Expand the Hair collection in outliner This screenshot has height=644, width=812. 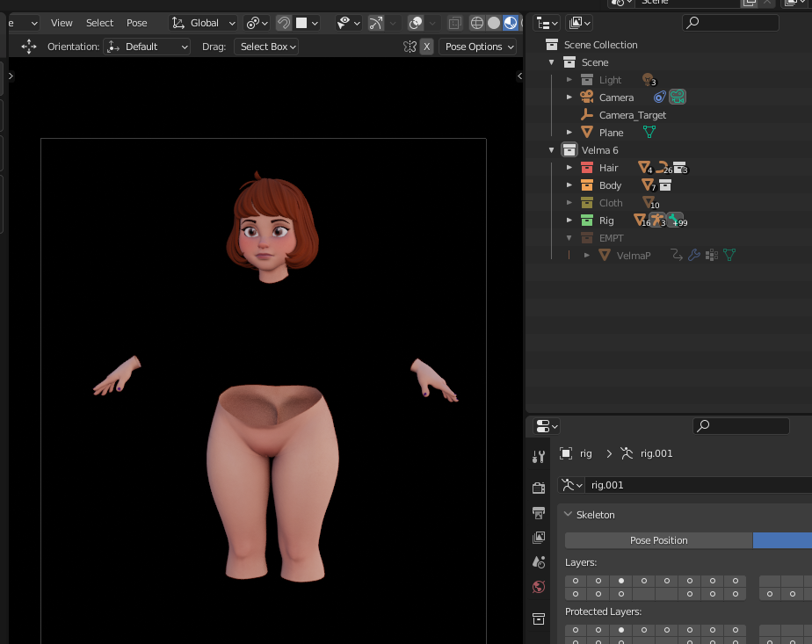pos(569,168)
